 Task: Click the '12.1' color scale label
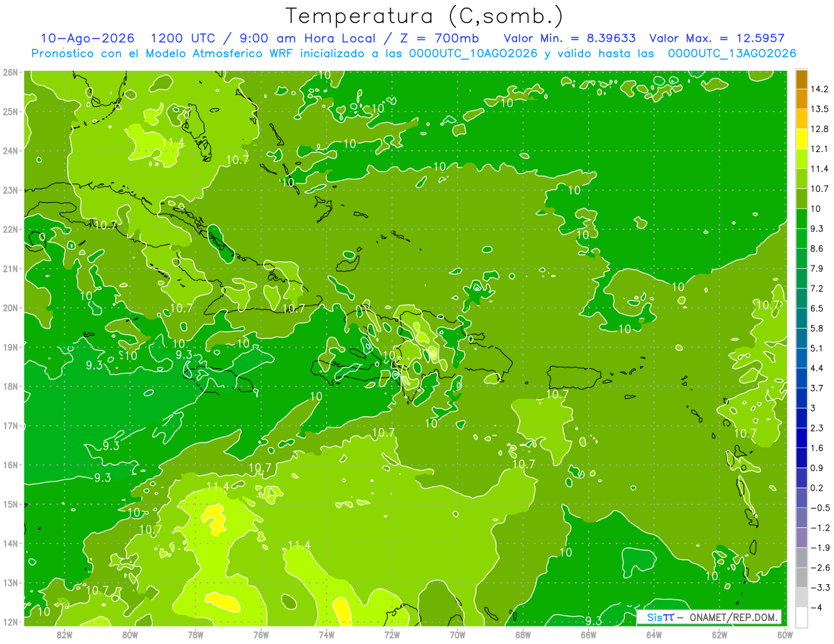coord(820,149)
